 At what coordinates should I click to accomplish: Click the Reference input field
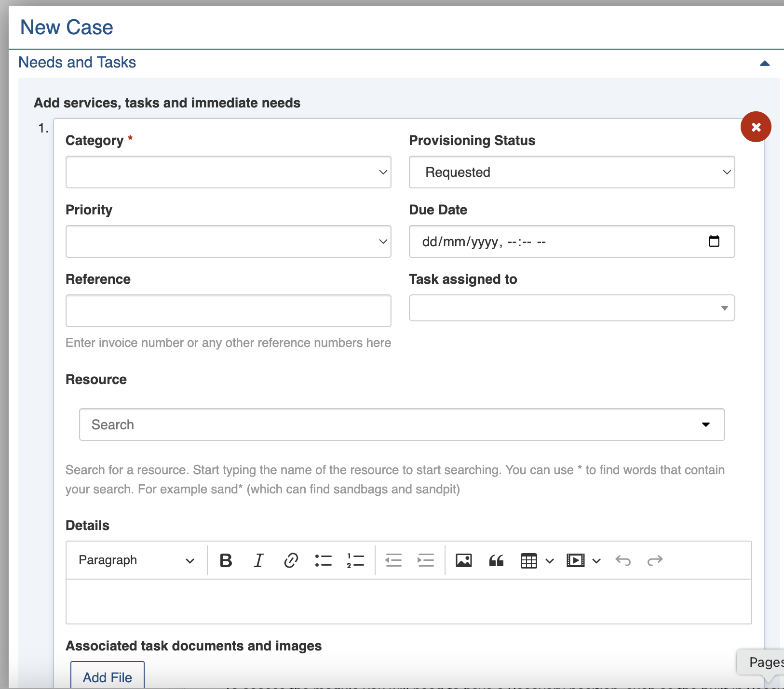228,311
